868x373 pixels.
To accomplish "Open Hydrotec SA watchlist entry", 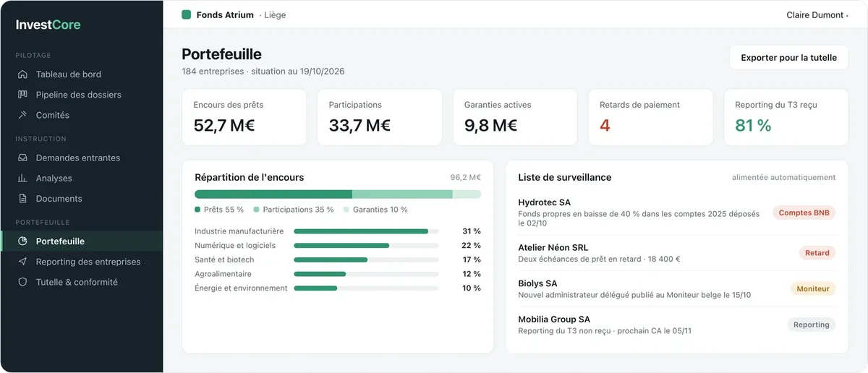I will [677, 213].
